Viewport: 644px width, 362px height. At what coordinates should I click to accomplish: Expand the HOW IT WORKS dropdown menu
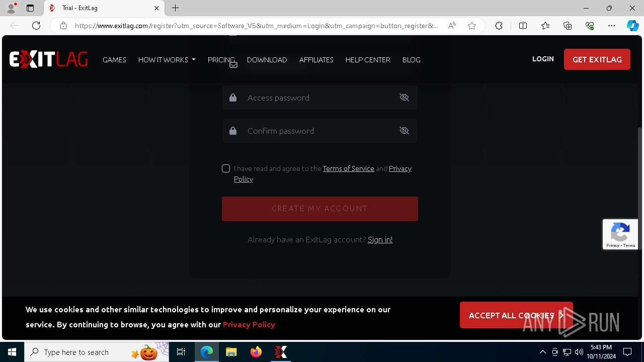(167, 59)
